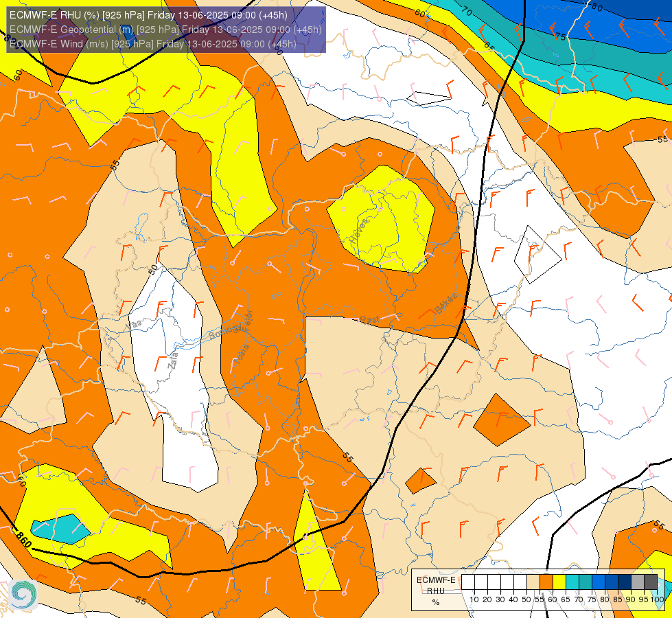Viewport: 672px width, 618px height.
Task: Choose the bright blue 75-80% legend swatch
Action: [599, 582]
